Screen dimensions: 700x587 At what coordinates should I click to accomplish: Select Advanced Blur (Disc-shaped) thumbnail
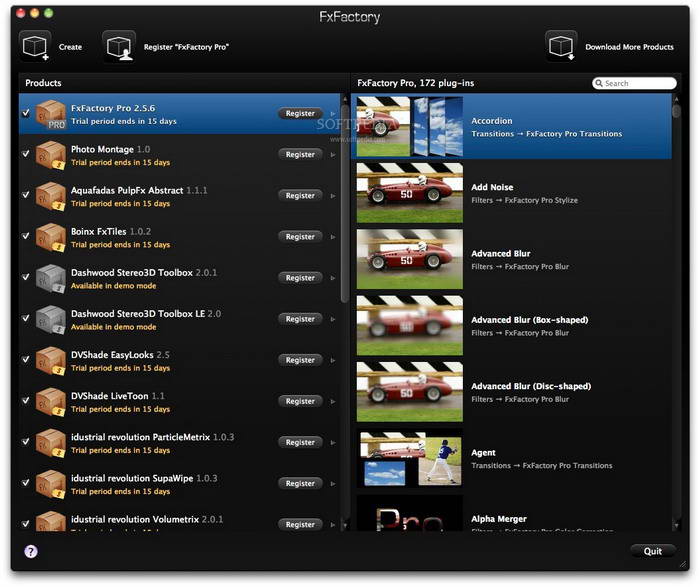click(x=410, y=392)
